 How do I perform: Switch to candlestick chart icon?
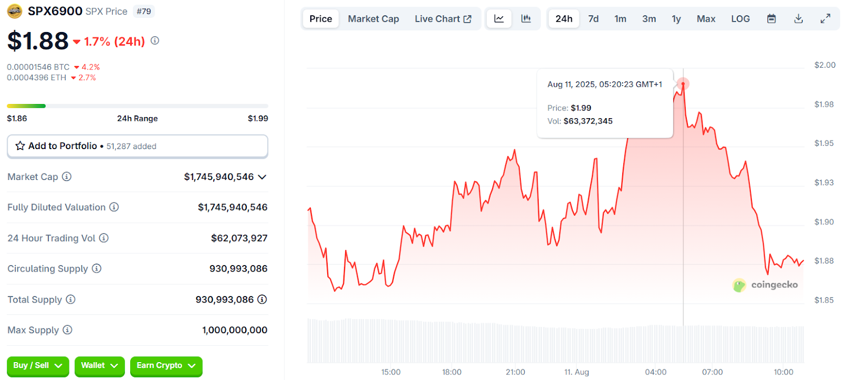526,19
